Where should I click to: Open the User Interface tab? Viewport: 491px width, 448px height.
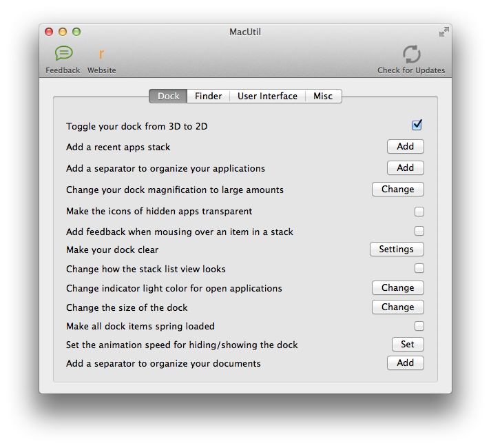(x=267, y=96)
